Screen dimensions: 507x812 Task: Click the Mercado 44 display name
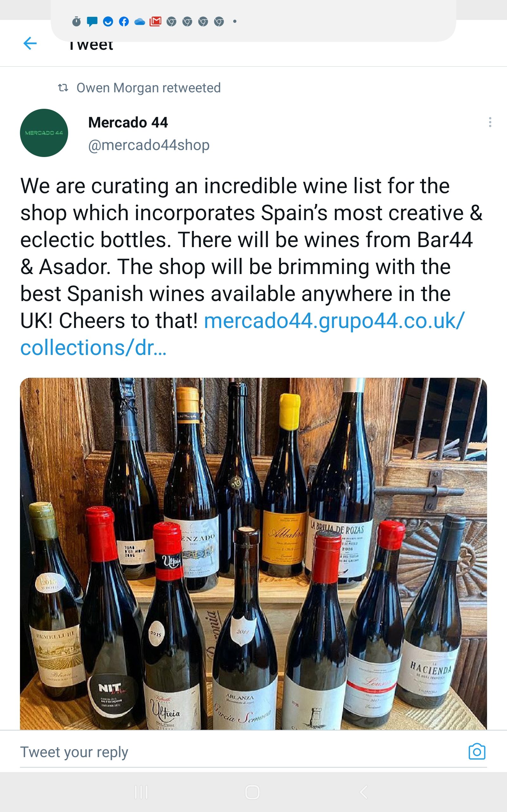[x=128, y=122]
